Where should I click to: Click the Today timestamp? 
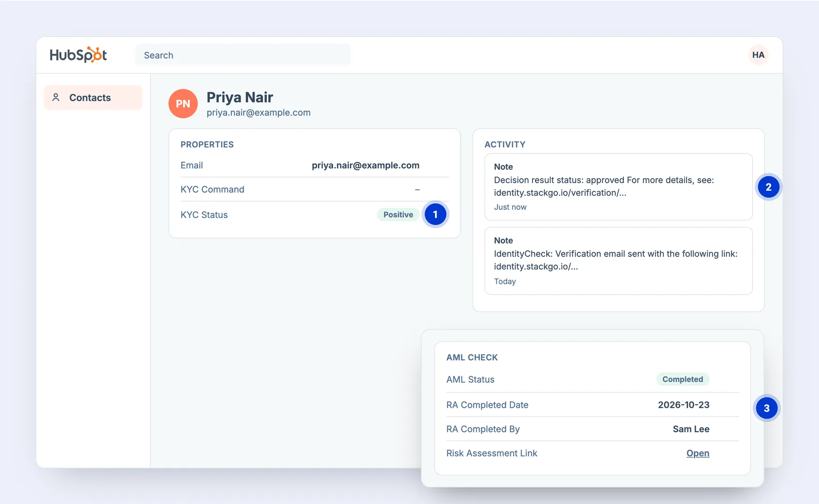[505, 281]
